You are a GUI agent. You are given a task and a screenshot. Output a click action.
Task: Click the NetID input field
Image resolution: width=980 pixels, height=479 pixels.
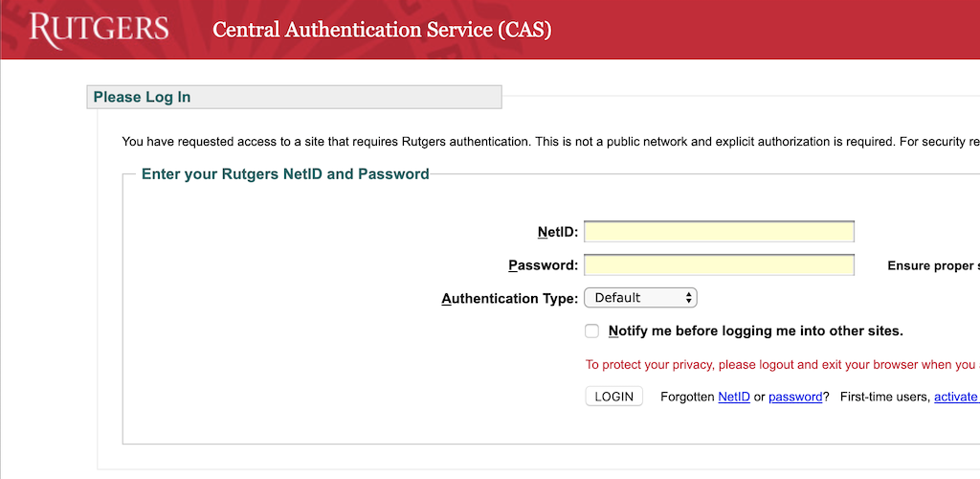coord(719,232)
